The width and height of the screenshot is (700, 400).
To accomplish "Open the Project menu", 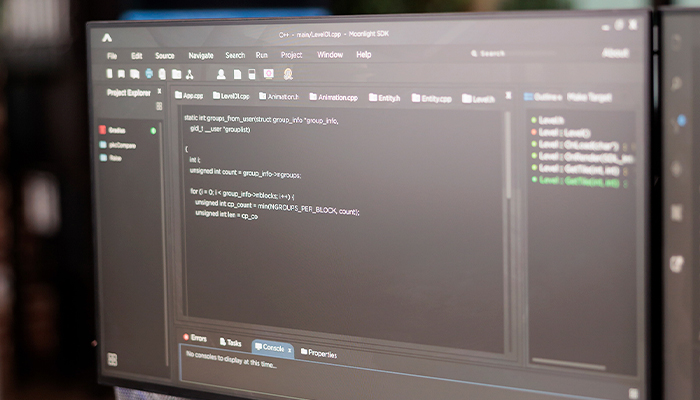I will 292,55.
